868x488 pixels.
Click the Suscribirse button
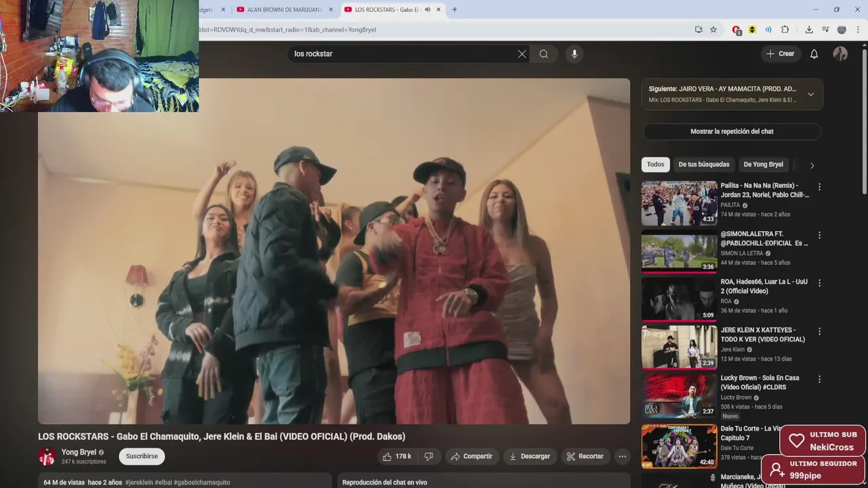click(142, 456)
